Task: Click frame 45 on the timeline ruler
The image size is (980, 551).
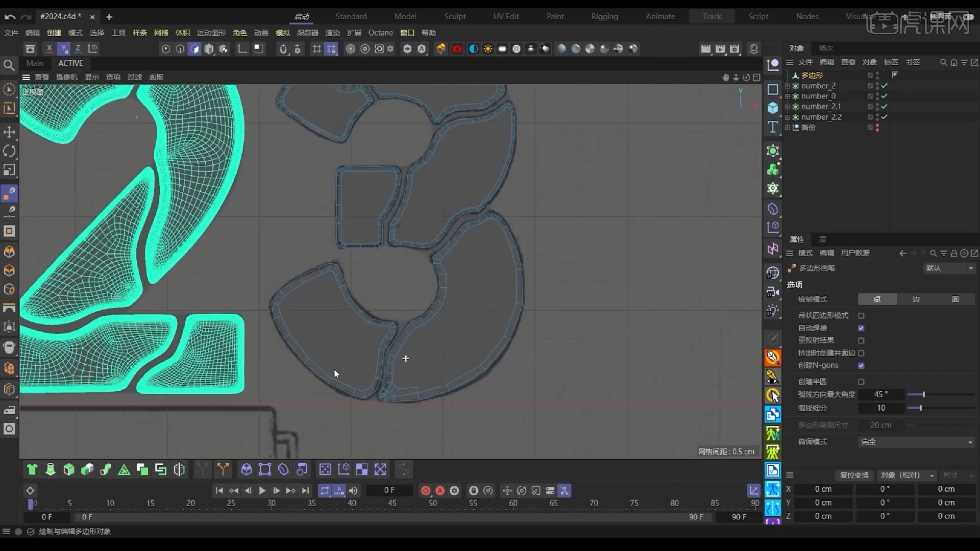Action: 392,503
